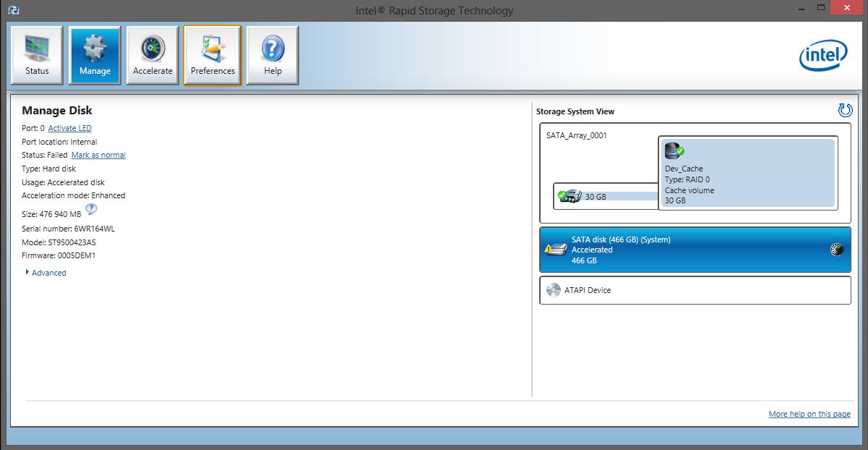Click the Size: 476 940 MB text

click(51, 214)
